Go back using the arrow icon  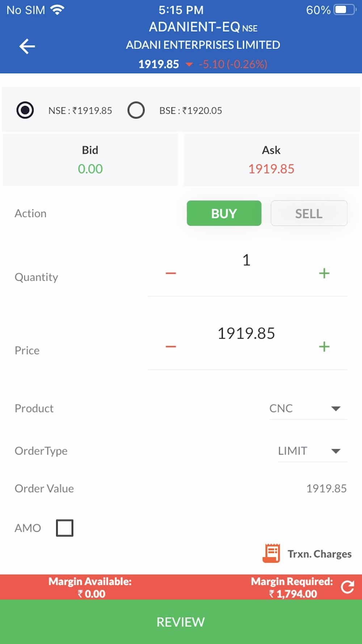(27, 46)
